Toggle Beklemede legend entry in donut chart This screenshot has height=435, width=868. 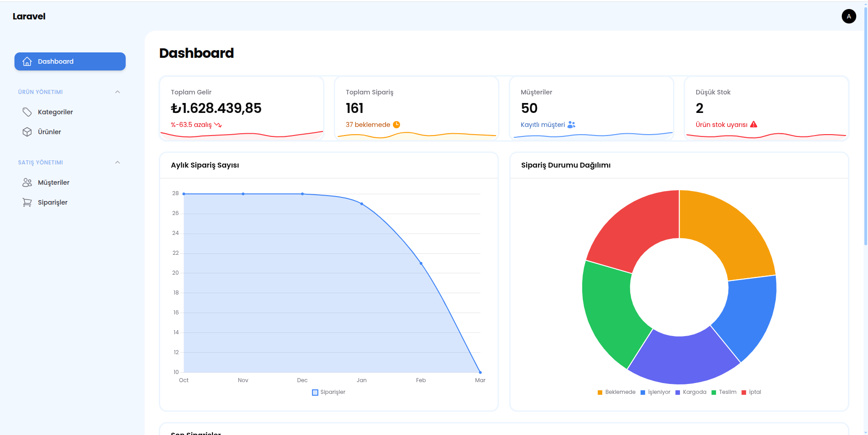[x=616, y=392]
